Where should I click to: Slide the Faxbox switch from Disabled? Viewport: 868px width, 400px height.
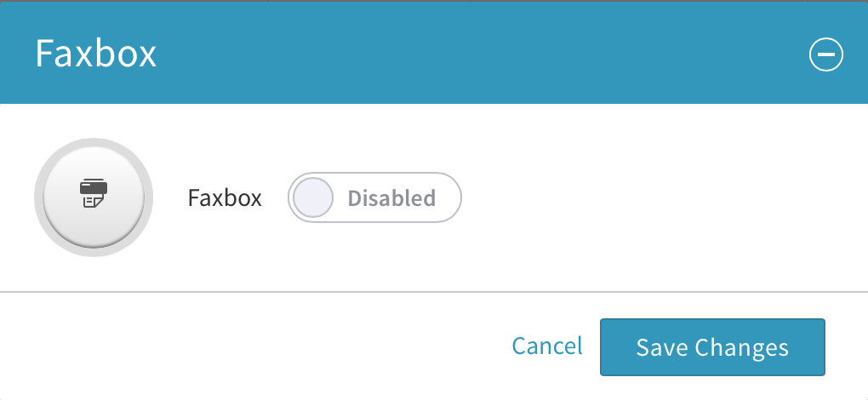point(374,198)
